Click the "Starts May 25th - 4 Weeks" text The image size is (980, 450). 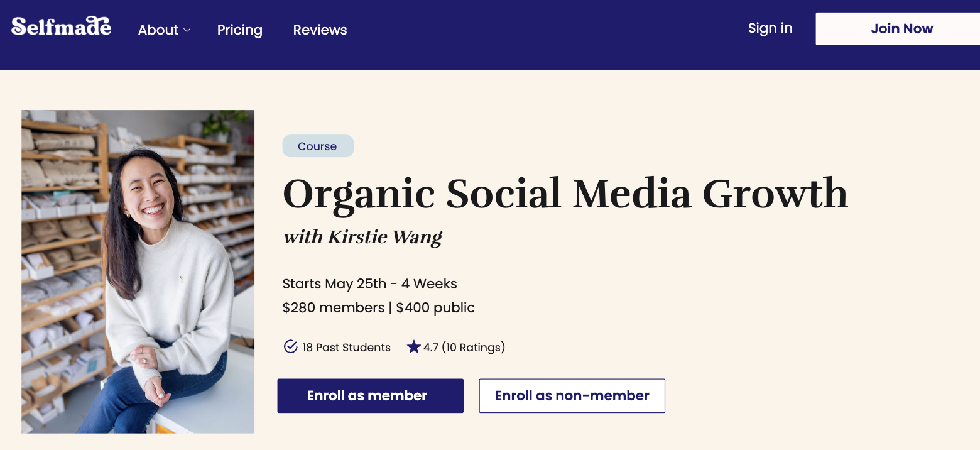369,283
